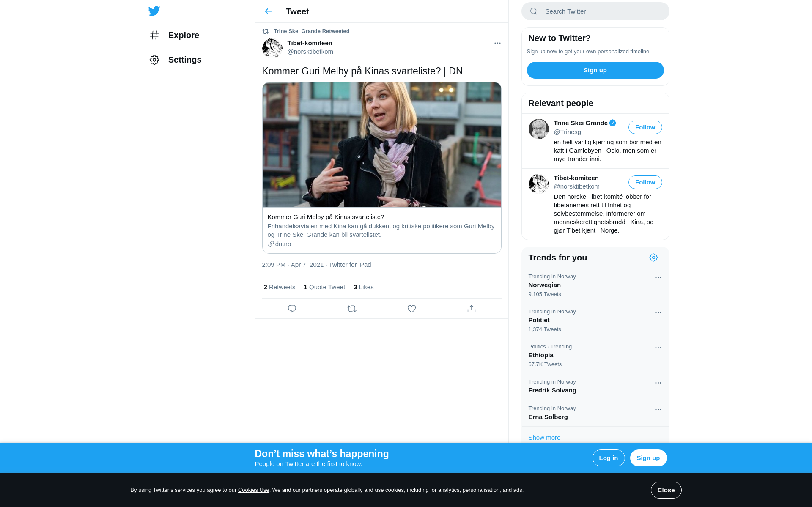The height and width of the screenshot is (507, 812).
Task: Click the retweet icon below the tweet
Action: pyautogui.click(x=352, y=309)
